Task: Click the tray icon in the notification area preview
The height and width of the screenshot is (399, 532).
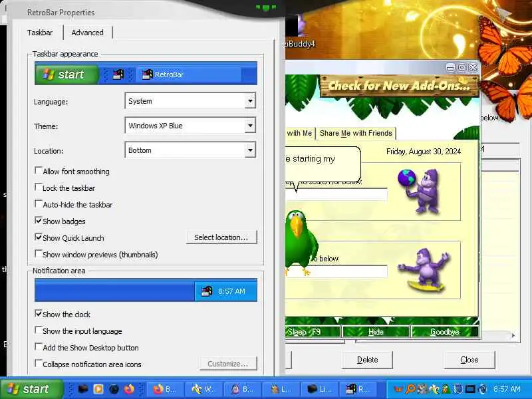Action: (x=207, y=291)
